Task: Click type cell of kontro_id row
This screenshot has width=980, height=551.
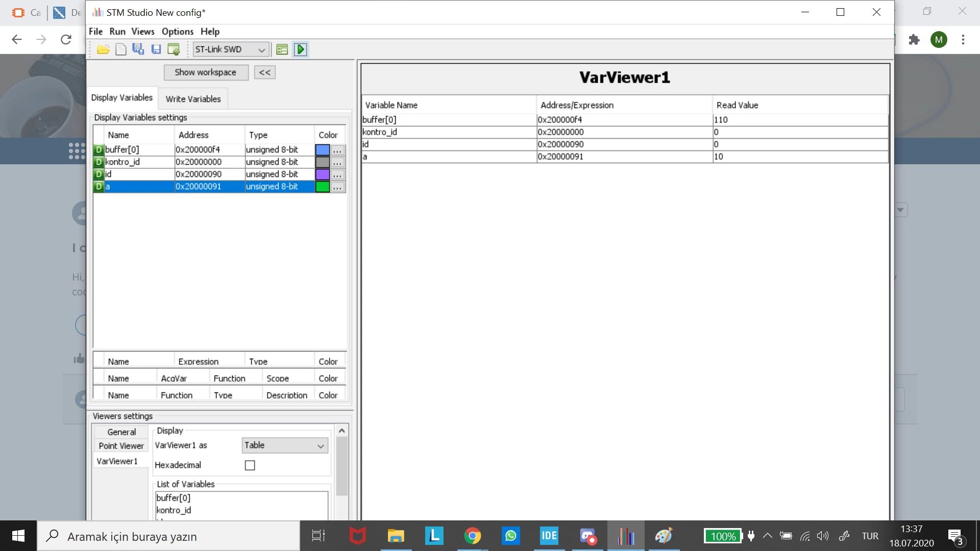Action: [x=279, y=162]
